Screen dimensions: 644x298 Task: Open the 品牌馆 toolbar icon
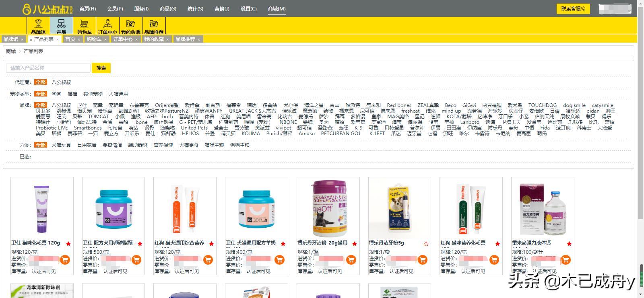click(x=38, y=26)
